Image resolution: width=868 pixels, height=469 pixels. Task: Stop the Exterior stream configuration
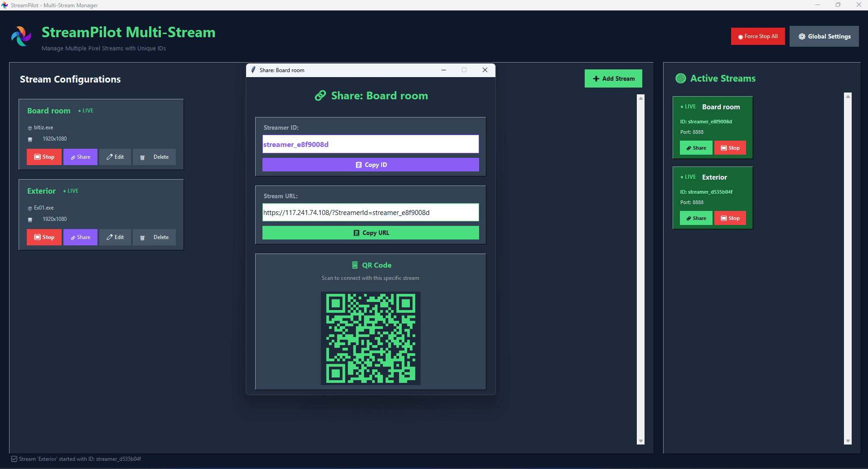click(x=44, y=237)
